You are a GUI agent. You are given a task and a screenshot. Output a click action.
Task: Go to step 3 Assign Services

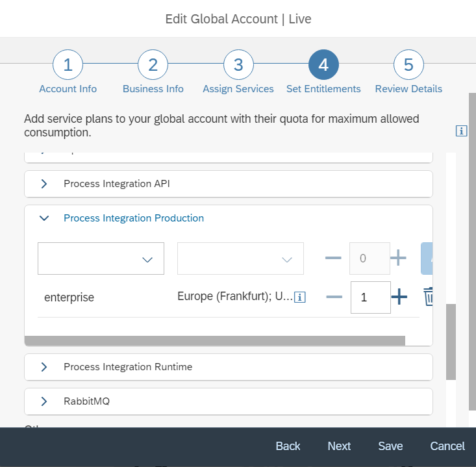pyautogui.click(x=238, y=65)
